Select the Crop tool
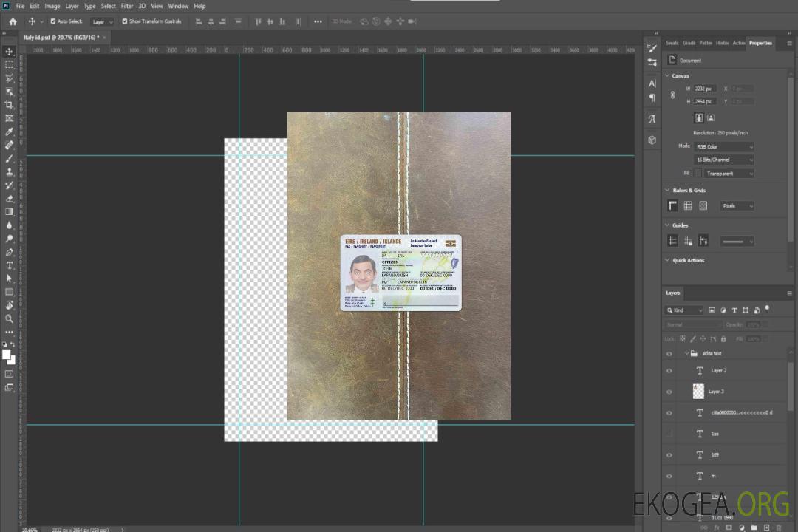 9,105
